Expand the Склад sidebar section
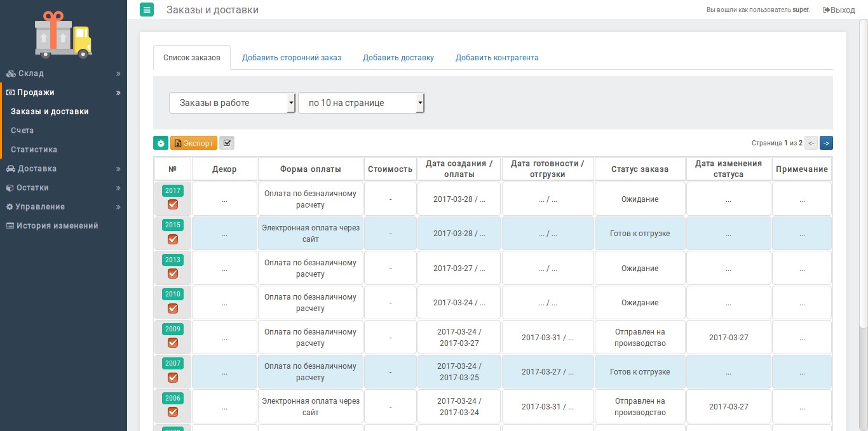Viewport: 868px width, 431px height. [64, 74]
